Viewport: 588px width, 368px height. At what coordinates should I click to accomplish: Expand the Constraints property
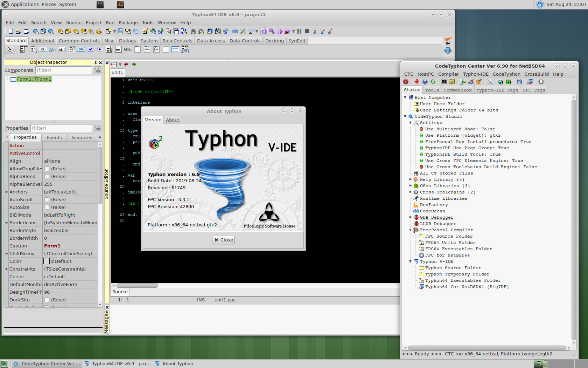pyautogui.click(x=6, y=269)
